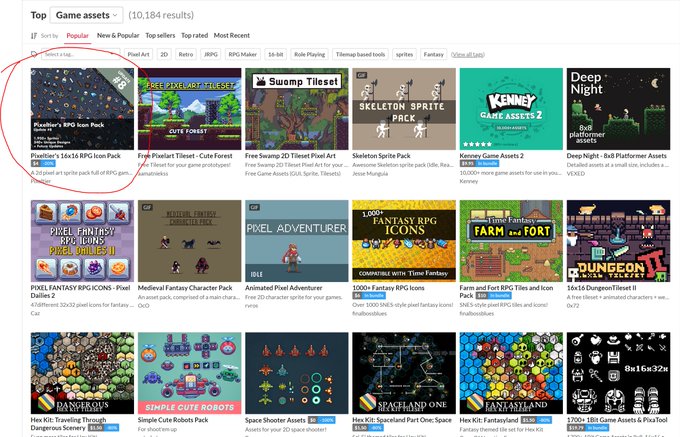The height and width of the screenshot is (437, 680).
Task: Focus the Select a tag input field
Action: [x=80, y=54]
